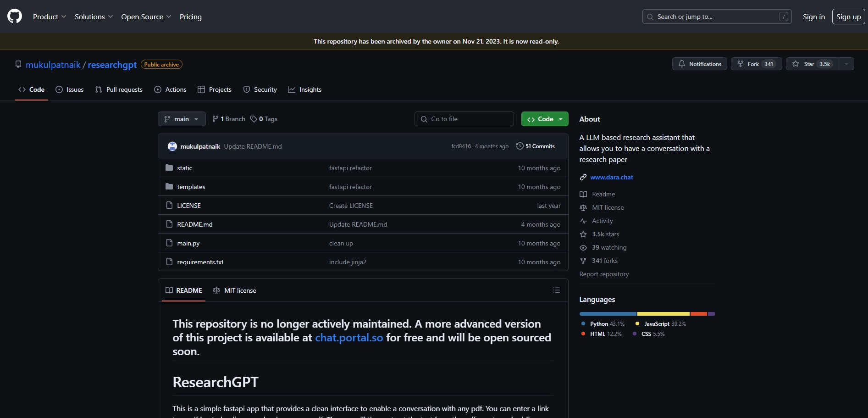This screenshot has height=418, width=868.
Task: Open the main.py file
Action: [x=188, y=243]
